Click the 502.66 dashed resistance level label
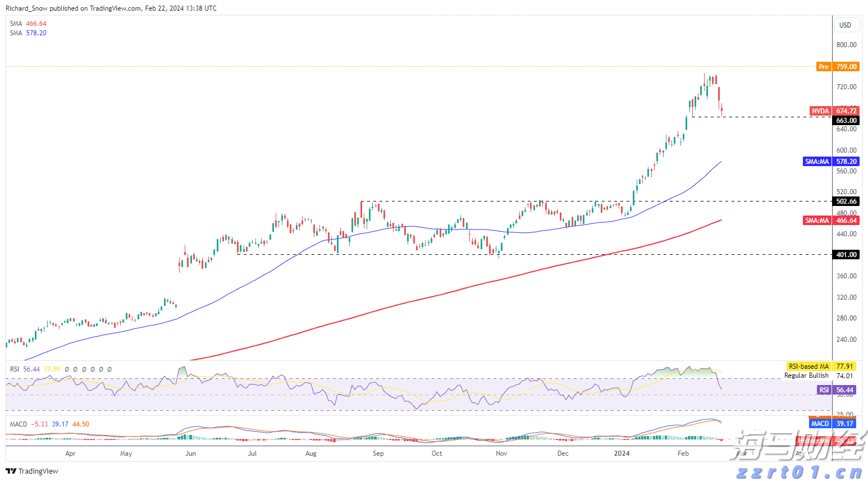The image size is (868, 481). (846, 201)
